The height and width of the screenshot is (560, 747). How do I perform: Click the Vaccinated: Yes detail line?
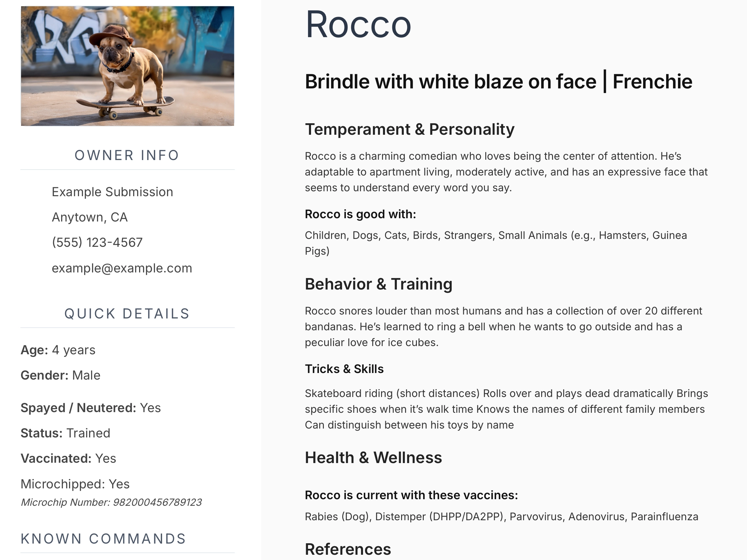tap(68, 458)
